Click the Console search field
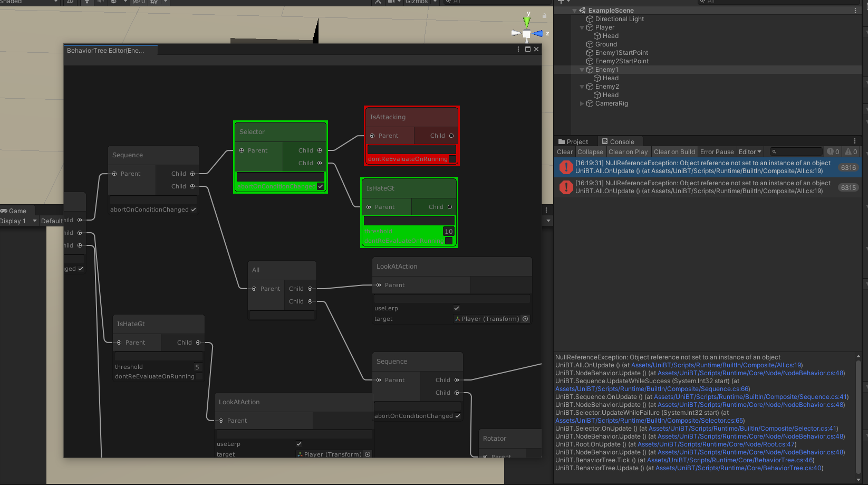 [796, 152]
